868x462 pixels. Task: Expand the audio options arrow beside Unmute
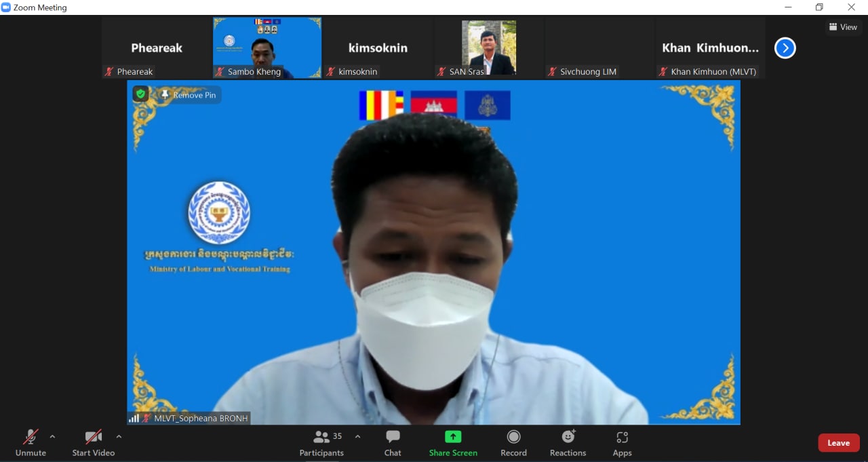pos(53,437)
